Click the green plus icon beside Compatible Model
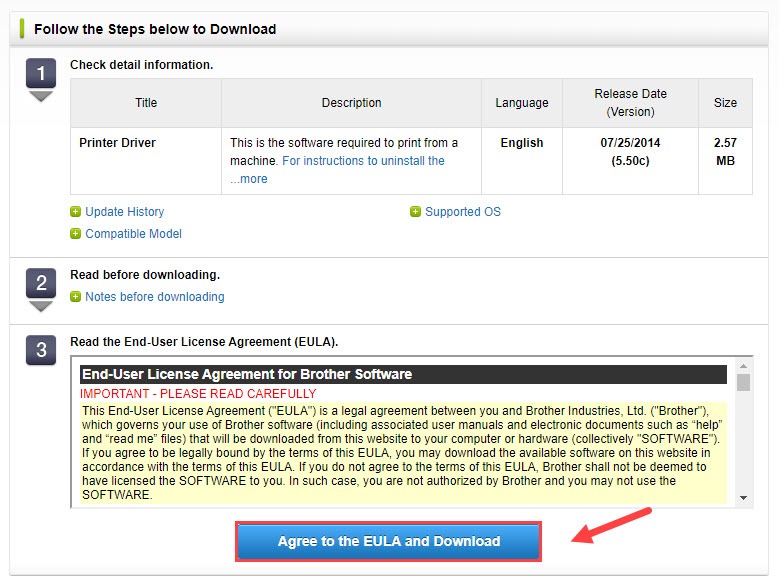Screen dimensions: 779x587 (x=76, y=234)
